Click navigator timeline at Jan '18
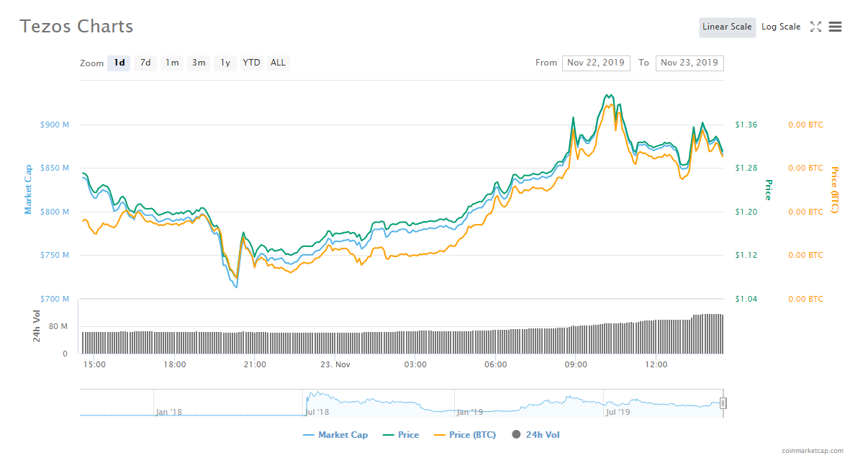This screenshot has width=868, height=476. (x=168, y=412)
